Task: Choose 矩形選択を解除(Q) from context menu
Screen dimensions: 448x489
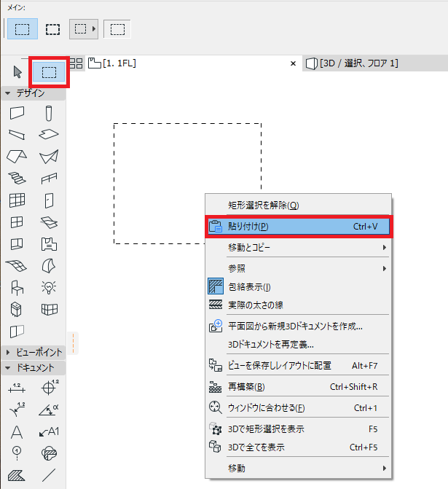Action: [299, 206]
